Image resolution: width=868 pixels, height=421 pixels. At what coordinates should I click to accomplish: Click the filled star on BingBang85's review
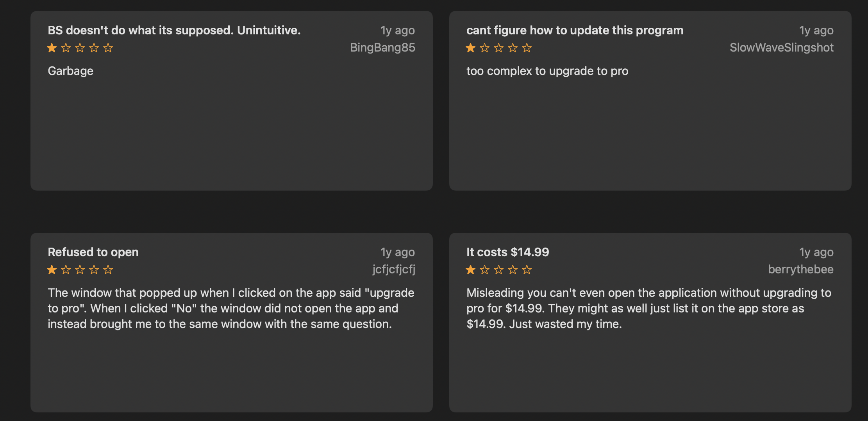pos(52,48)
